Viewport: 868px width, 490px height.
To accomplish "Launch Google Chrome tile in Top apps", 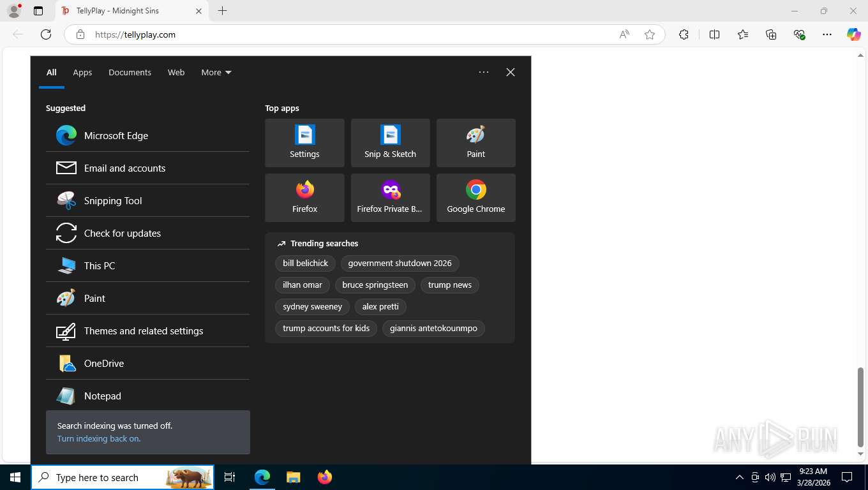I will coord(475,198).
